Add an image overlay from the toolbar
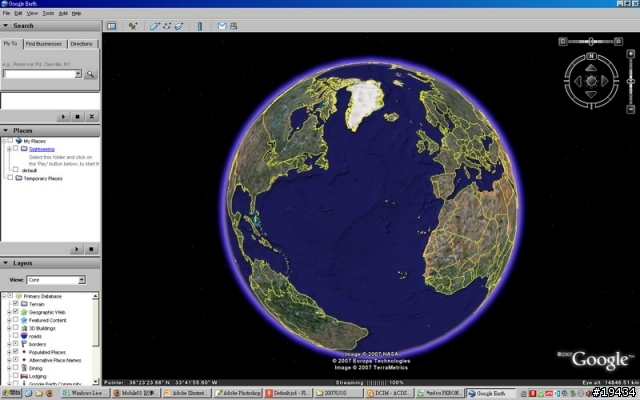Viewport: 640px width, 400px height. (179, 26)
